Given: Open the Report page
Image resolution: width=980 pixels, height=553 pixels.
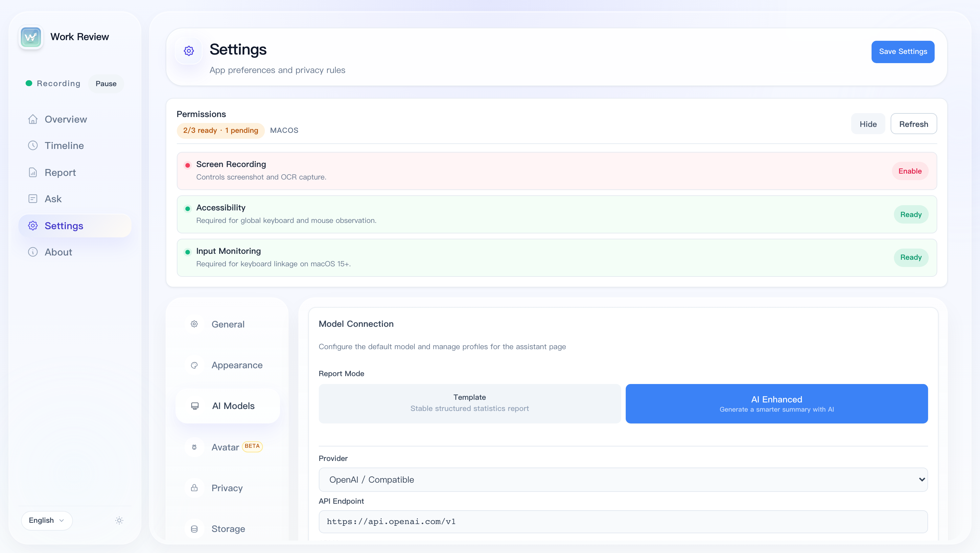Looking at the screenshot, I should [x=75, y=172].
